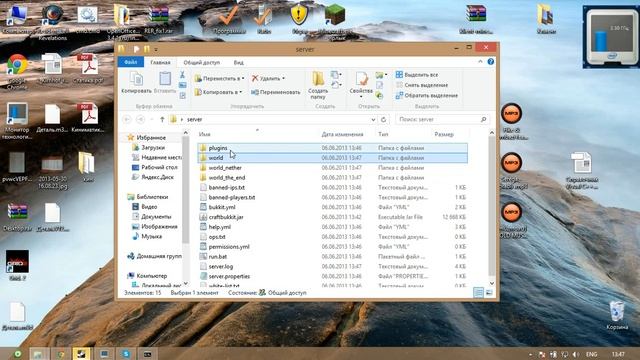The image size is (640, 360).
Task: Click Переименовать (Rename) in ribbon
Action: point(276,92)
